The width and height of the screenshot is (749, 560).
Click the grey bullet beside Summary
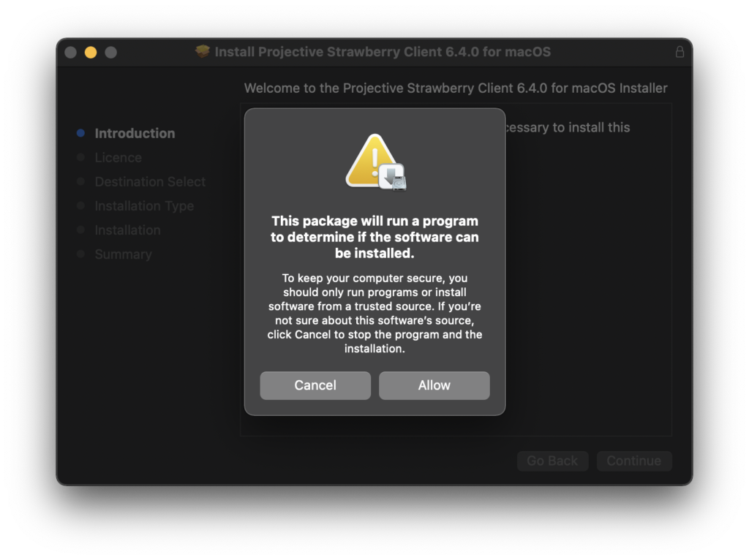80,254
